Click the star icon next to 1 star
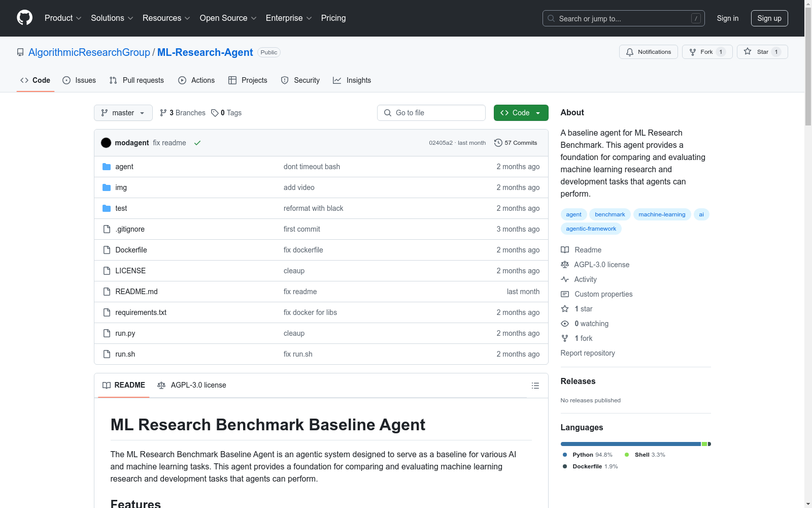This screenshot has height=508, width=812. [x=565, y=309]
